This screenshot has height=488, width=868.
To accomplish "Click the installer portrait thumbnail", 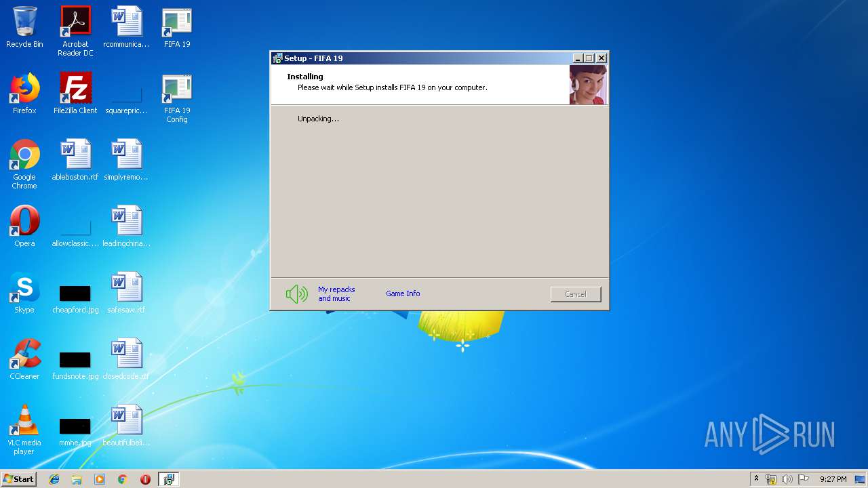I will 588,85.
